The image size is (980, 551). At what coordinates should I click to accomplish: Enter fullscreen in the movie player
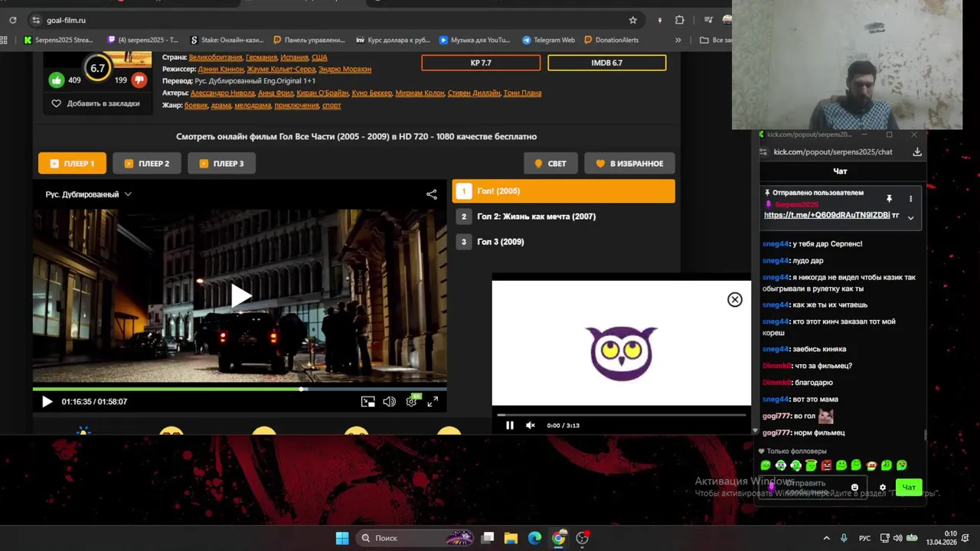[433, 402]
